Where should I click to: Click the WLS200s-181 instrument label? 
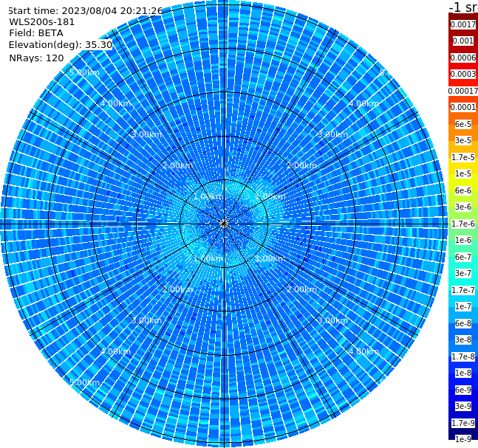click(x=42, y=22)
